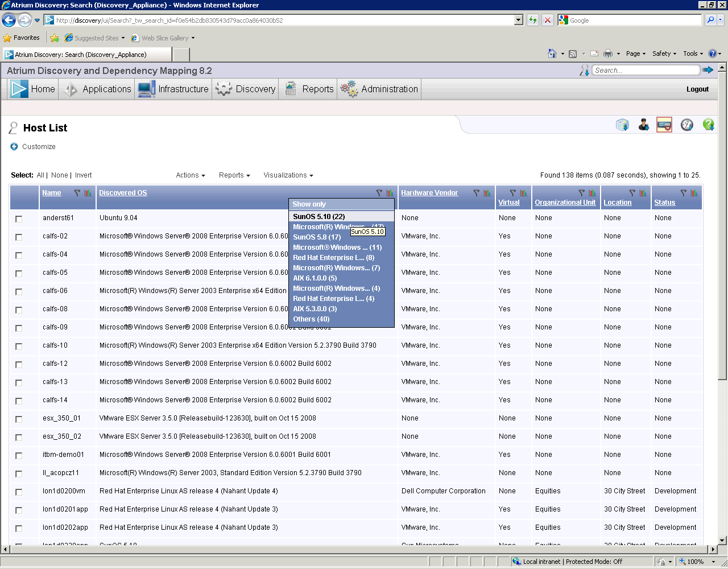Show chart for Status column

click(694, 193)
